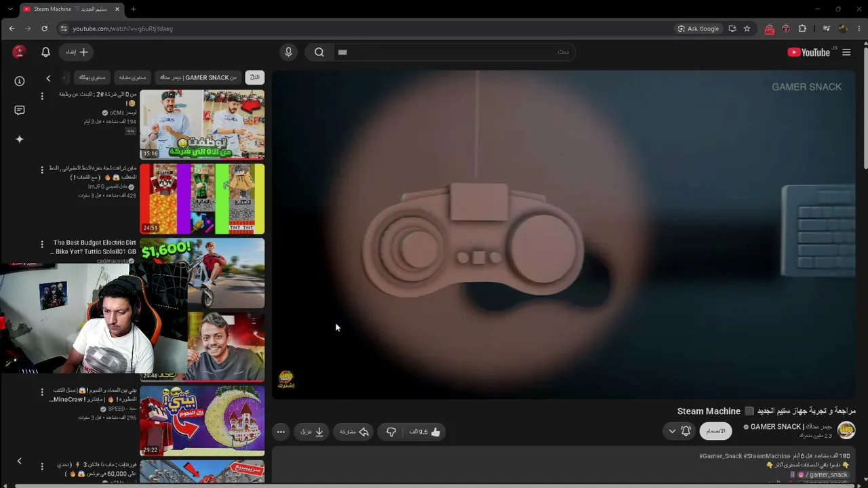The height and width of the screenshot is (488, 868).
Task: Play the 24:51 Minecraft video thumbnail
Action: pos(202,199)
